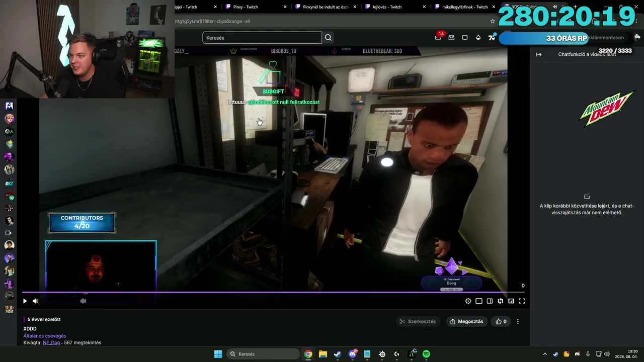Open Discord from the taskbar

coord(352,354)
